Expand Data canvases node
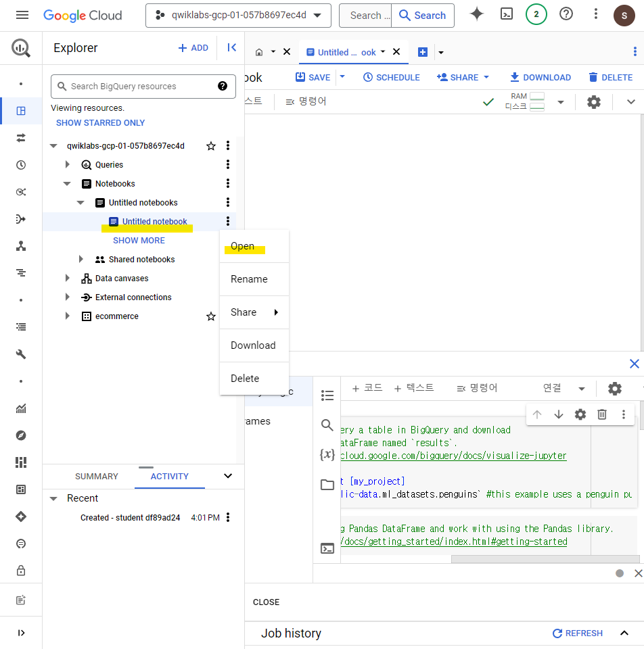644x649 pixels. (x=68, y=278)
